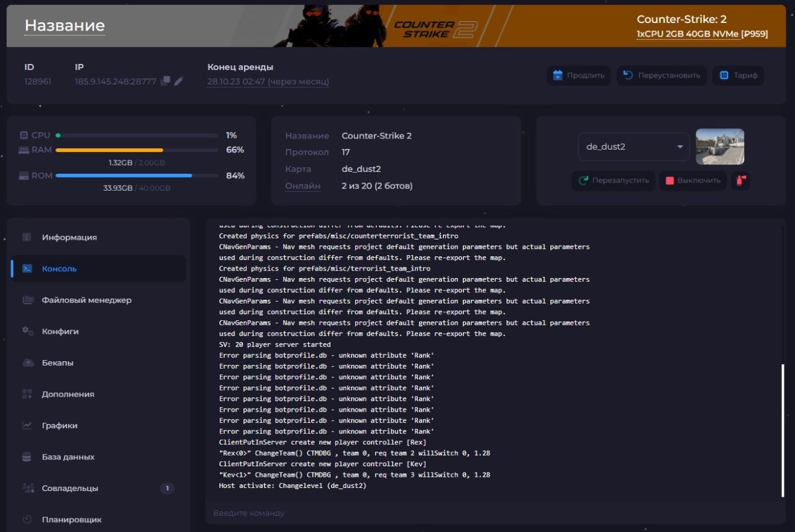
Task: Click the RAM 66% percentage
Action: point(235,150)
